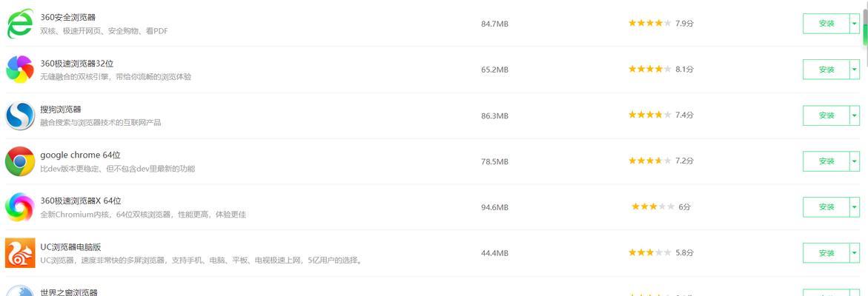Click the UC浏览器电脑版 orange squirrel icon
This screenshot has width=868, height=296.
tap(20, 253)
